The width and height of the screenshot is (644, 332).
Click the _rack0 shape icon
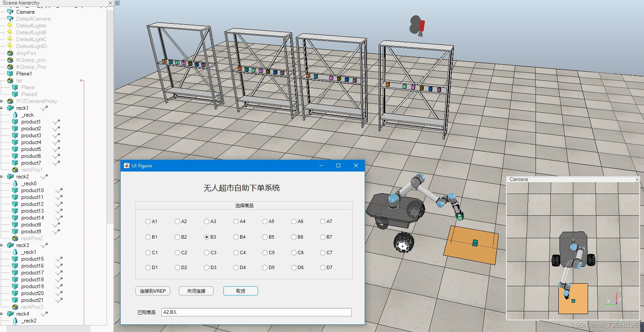pyautogui.click(x=15, y=183)
